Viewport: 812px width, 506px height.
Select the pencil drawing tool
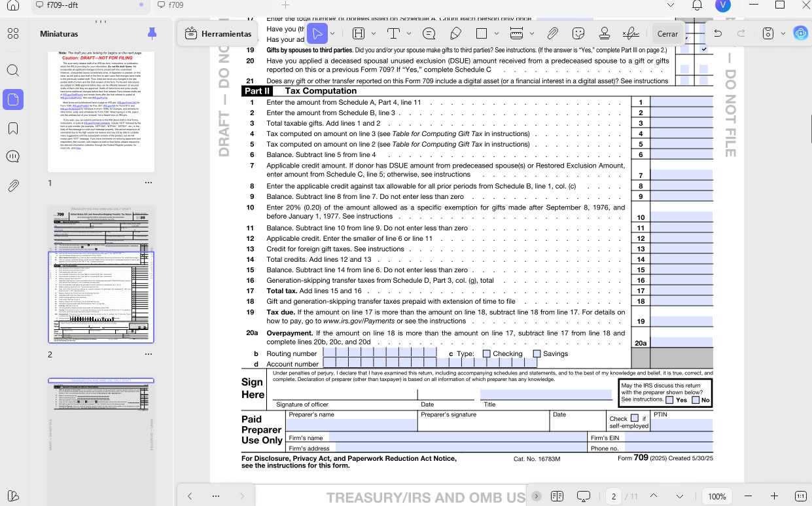pyautogui.click(x=455, y=33)
